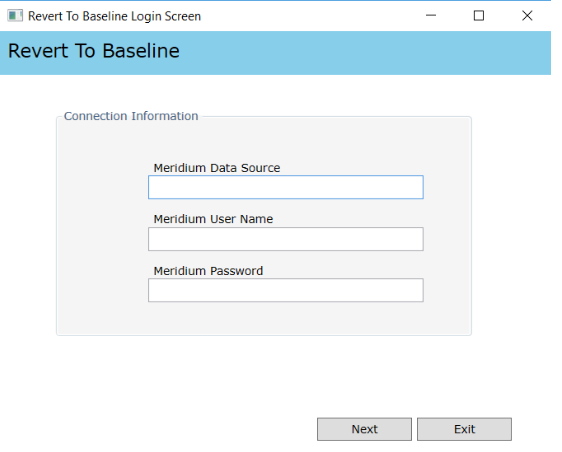Screen dimensions: 562x452
Task: Click the Meridium Password label
Action: pos(208,271)
